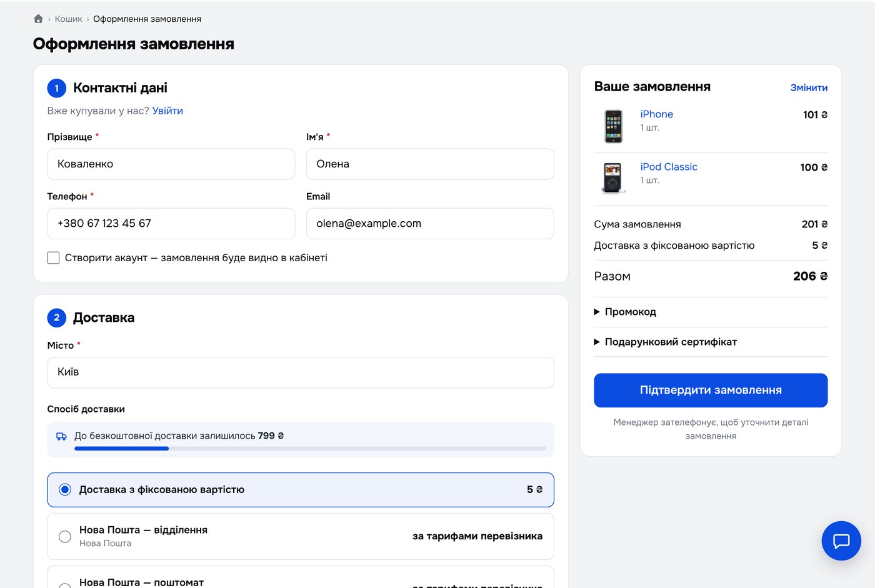Viewport: 875px width, 588px height.
Task: Click the Увійти login link
Action: coord(167,111)
